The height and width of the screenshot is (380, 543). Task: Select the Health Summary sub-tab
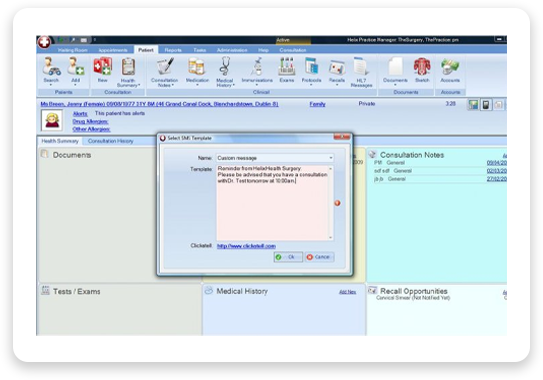(x=60, y=141)
